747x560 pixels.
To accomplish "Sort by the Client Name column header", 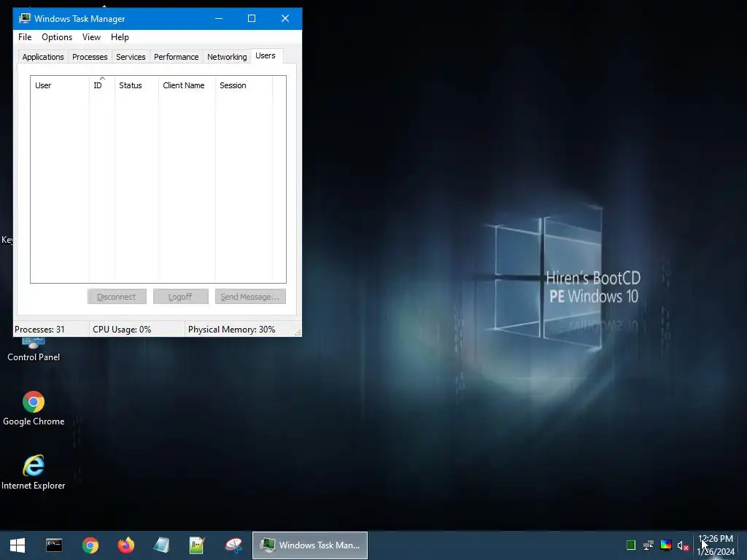I will (x=187, y=85).
